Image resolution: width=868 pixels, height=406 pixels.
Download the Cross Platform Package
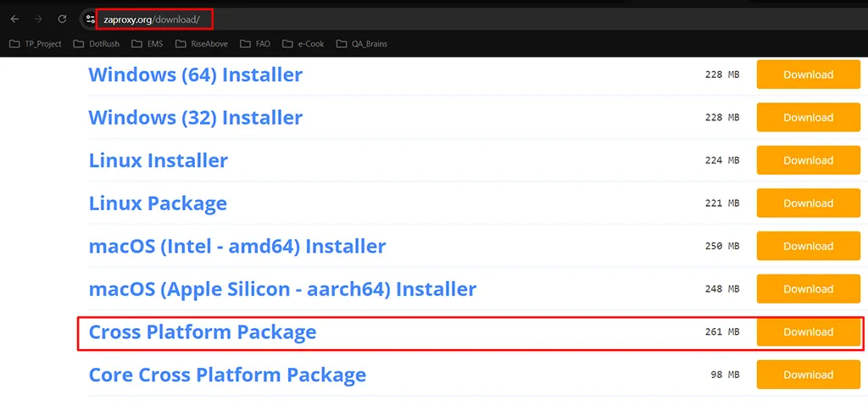tap(808, 332)
